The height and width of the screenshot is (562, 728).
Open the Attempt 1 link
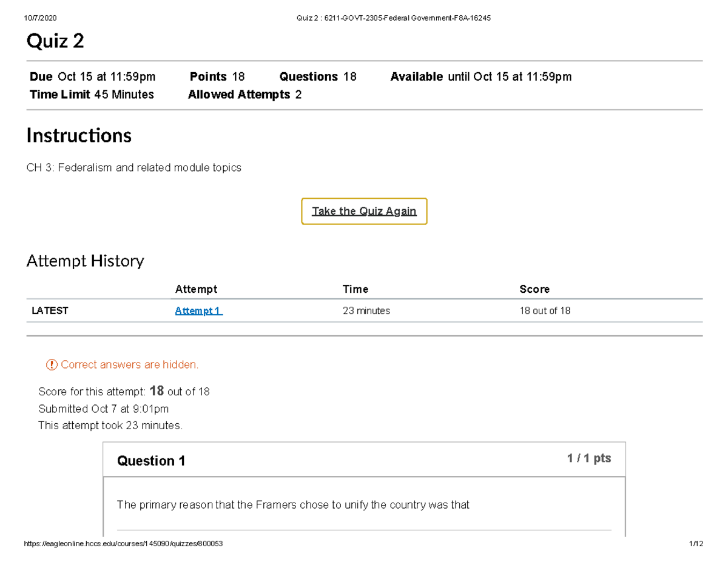coord(197,310)
